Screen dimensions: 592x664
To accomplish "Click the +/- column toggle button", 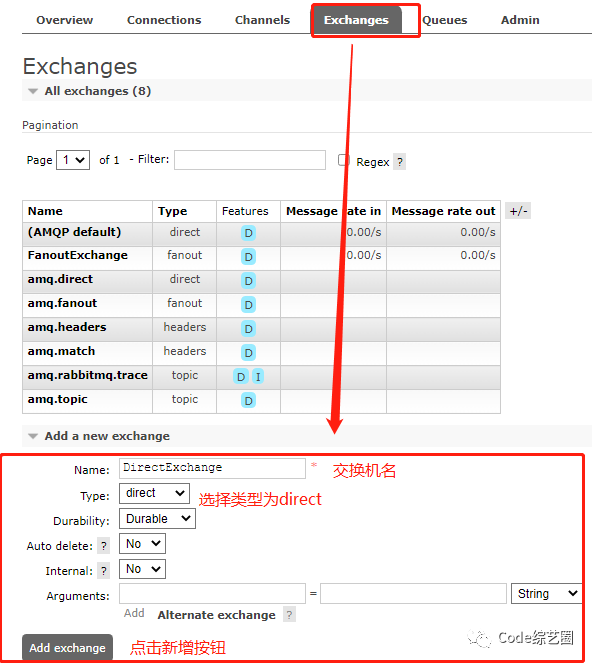I will click(518, 211).
